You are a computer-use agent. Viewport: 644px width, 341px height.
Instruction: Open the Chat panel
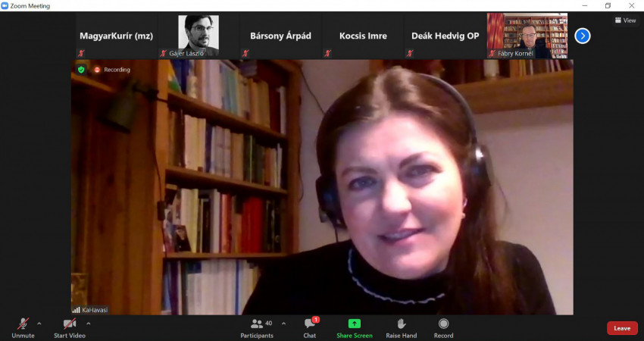click(310, 327)
